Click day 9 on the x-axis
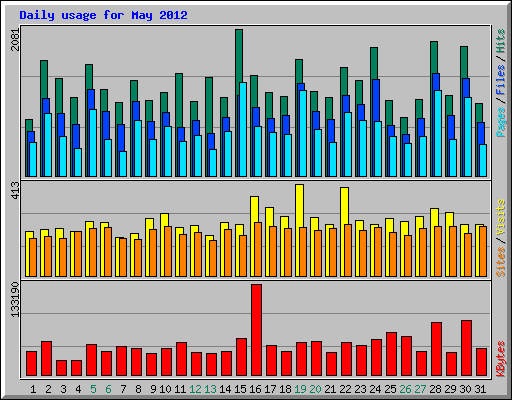The image size is (512, 400). [153, 389]
